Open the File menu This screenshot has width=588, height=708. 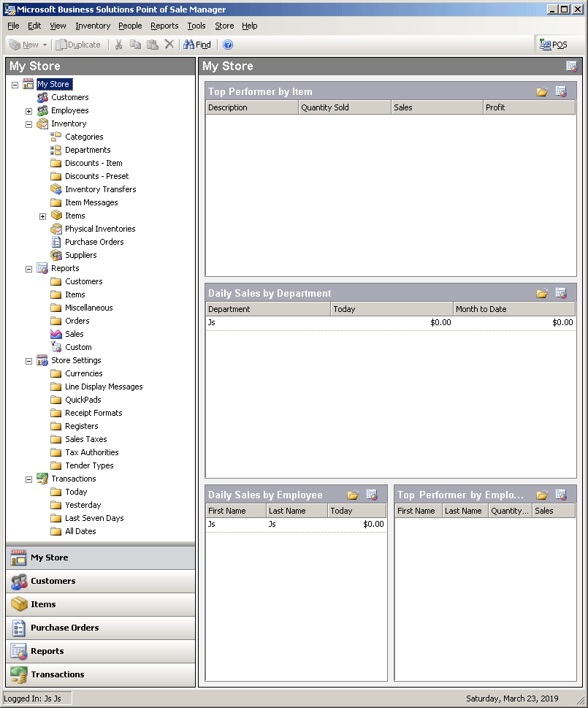pos(13,26)
